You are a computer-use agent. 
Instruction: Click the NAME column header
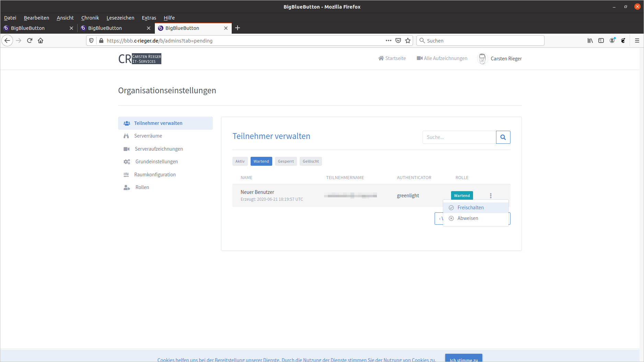(x=246, y=178)
